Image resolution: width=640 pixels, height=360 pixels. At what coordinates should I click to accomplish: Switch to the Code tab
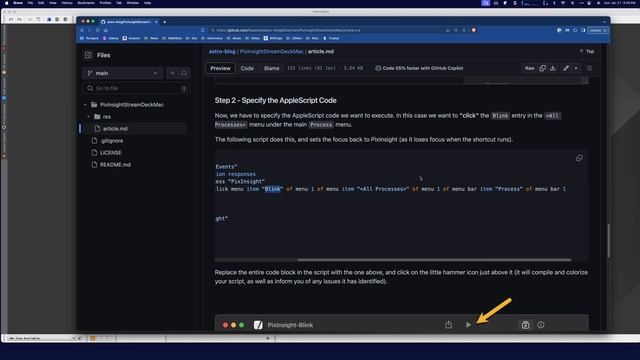point(247,68)
